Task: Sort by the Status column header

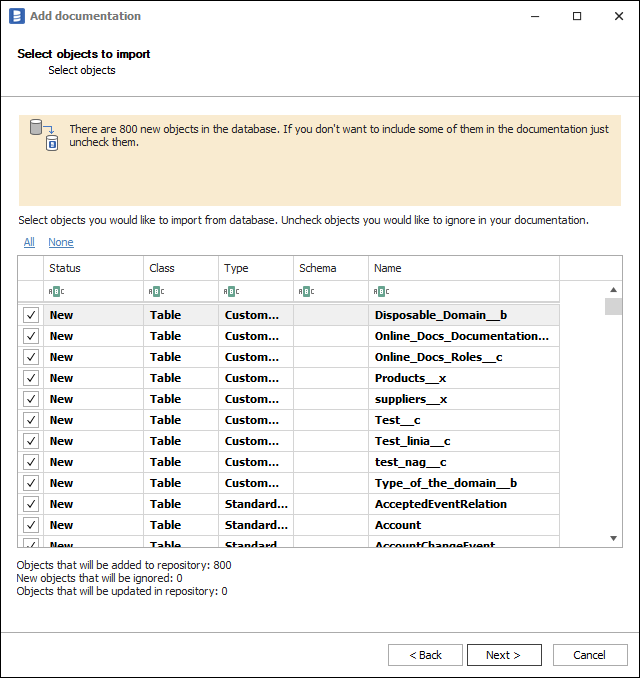Action: (93, 268)
